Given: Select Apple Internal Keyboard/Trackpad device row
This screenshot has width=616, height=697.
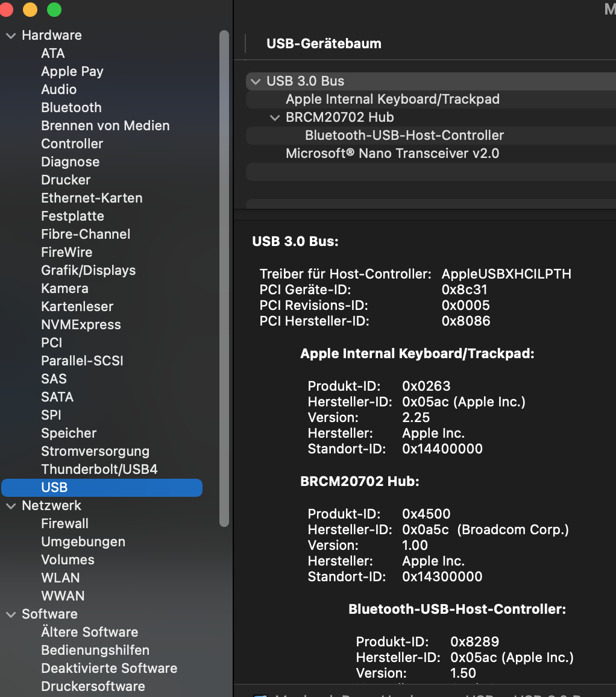Looking at the screenshot, I should tap(392, 99).
